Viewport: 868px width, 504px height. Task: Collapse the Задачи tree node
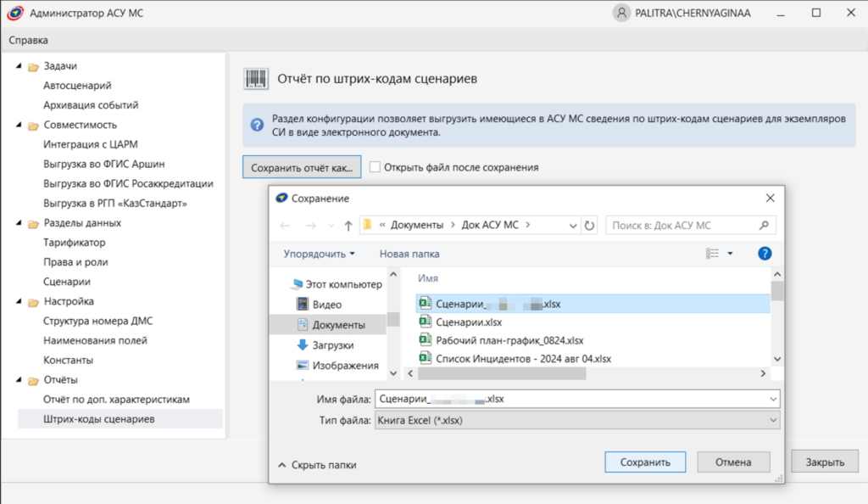pyautogui.click(x=19, y=66)
